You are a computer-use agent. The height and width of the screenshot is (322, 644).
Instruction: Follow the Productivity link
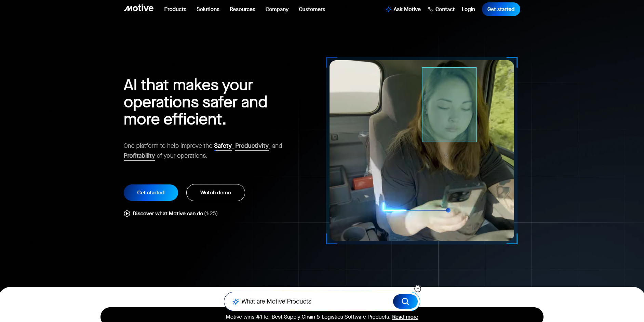[x=252, y=146]
